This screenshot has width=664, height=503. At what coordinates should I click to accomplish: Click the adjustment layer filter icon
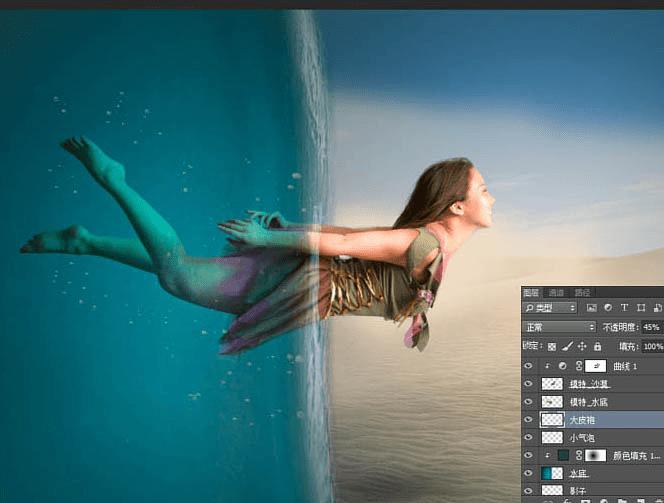tap(608, 308)
